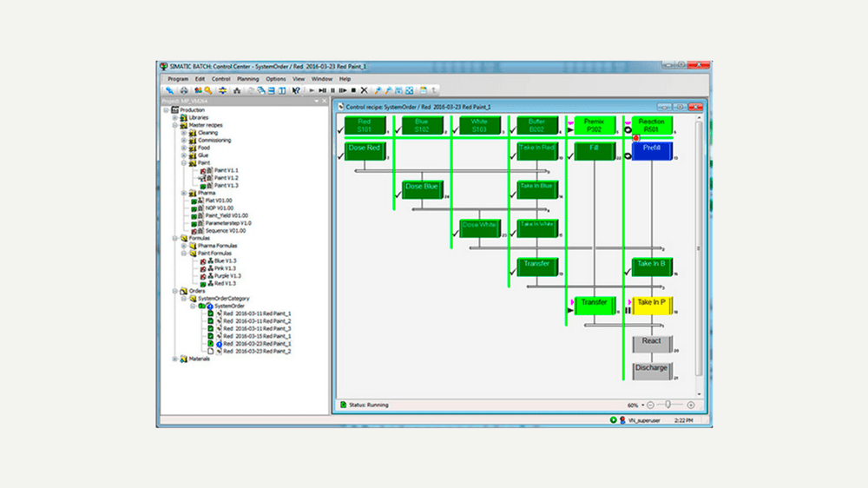Open the Planning menu

click(248, 79)
